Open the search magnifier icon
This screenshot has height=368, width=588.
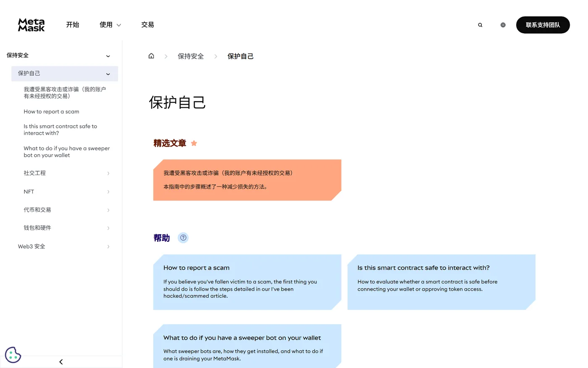click(480, 25)
